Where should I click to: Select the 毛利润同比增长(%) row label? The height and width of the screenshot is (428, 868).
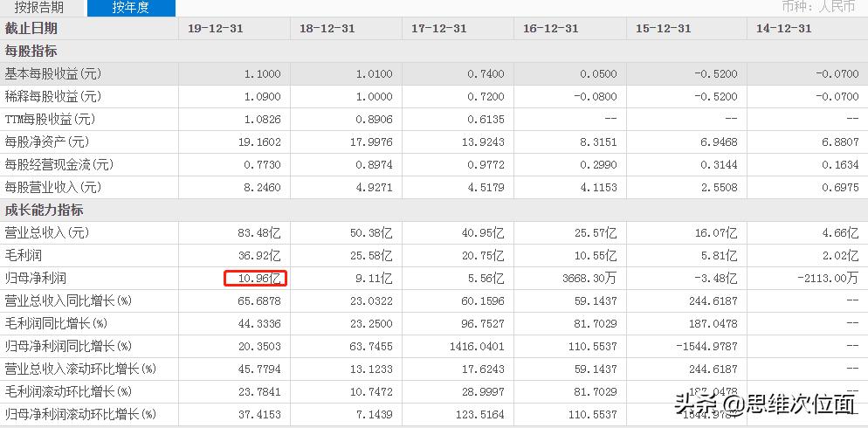tap(56, 323)
